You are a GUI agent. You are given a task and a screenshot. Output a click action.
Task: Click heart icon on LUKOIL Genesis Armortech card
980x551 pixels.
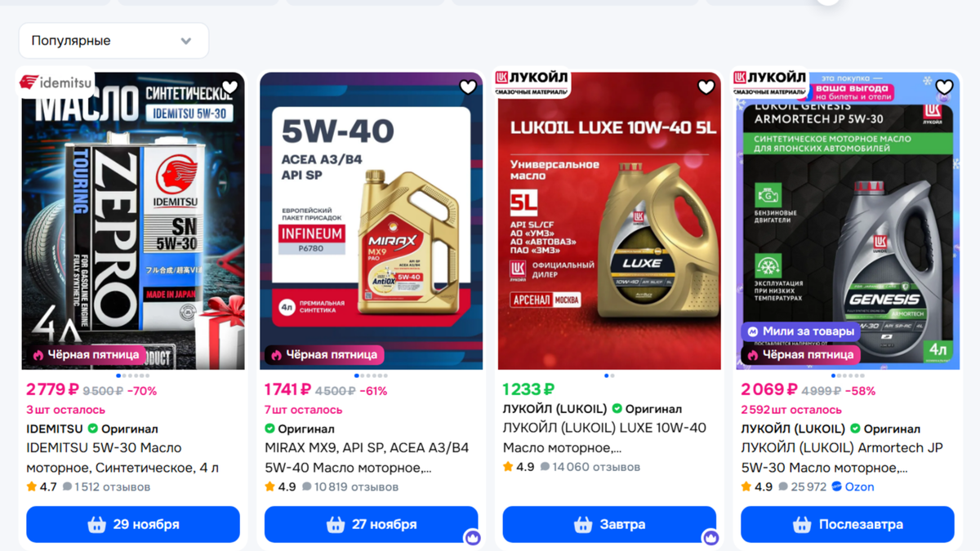[x=944, y=87]
